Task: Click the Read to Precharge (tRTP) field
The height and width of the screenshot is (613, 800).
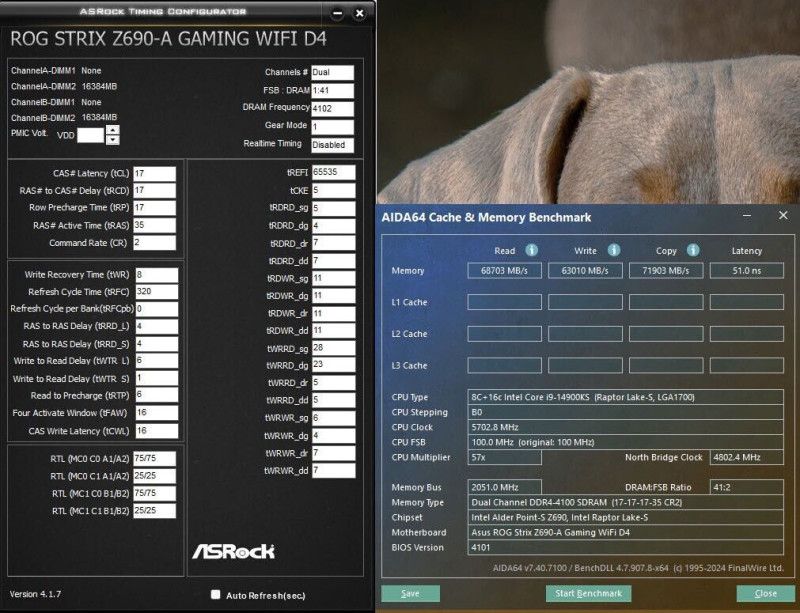Action: coord(157,395)
